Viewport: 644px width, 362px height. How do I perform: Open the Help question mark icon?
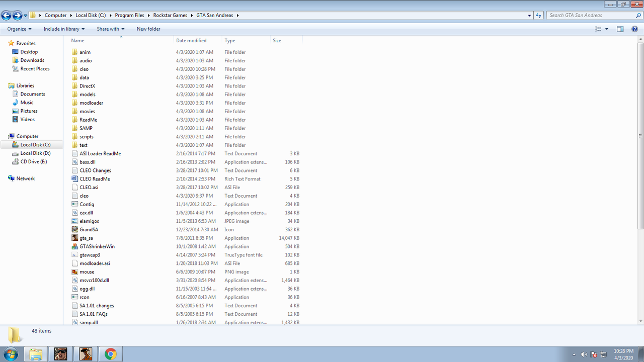pyautogui.click(x=635, y=29)
